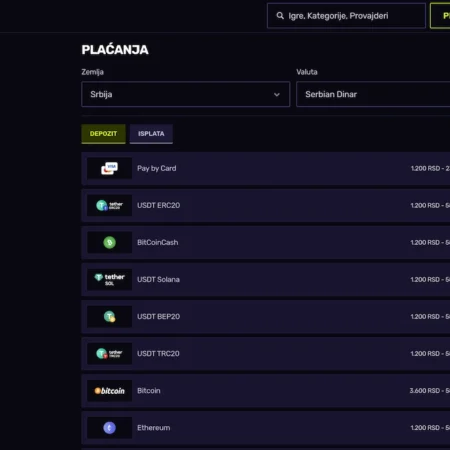Click the USDT BEP20 coin icon
Screen dimensions: 450x450
pyautogui.click(x=109, y=316)
